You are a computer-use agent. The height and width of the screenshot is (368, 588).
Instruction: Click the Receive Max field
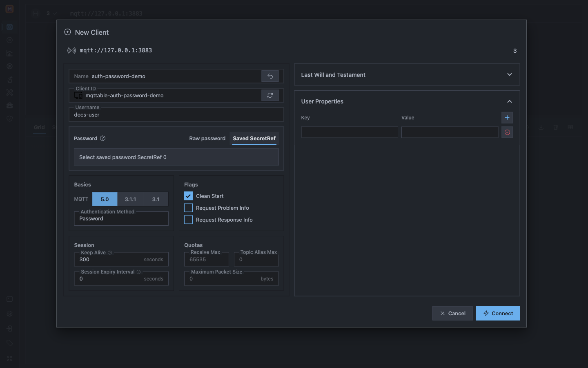207,260
